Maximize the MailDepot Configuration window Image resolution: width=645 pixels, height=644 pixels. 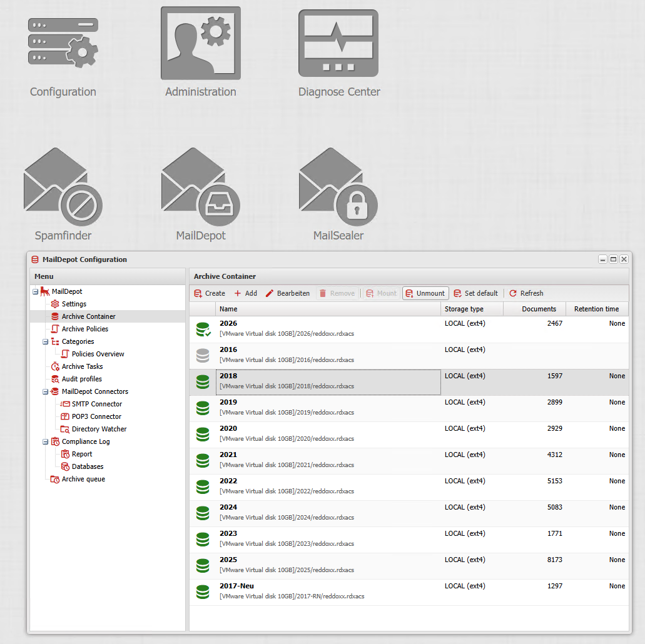[x=613, y=259]
